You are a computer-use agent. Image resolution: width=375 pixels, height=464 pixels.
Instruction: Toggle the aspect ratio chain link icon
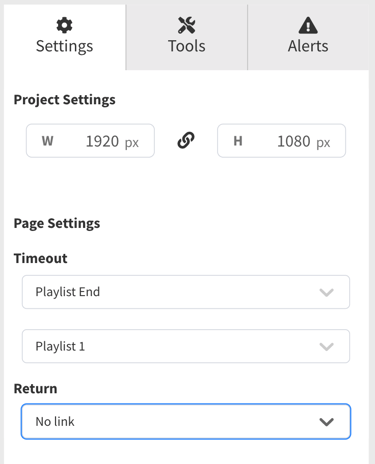(186, 140)
